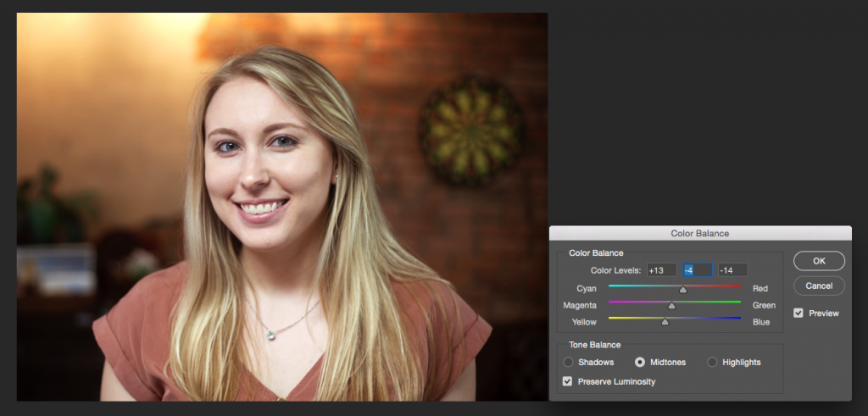The image size is (868, 416).
Task: Click the OK button in Color Balance
Action: [819, 261]
